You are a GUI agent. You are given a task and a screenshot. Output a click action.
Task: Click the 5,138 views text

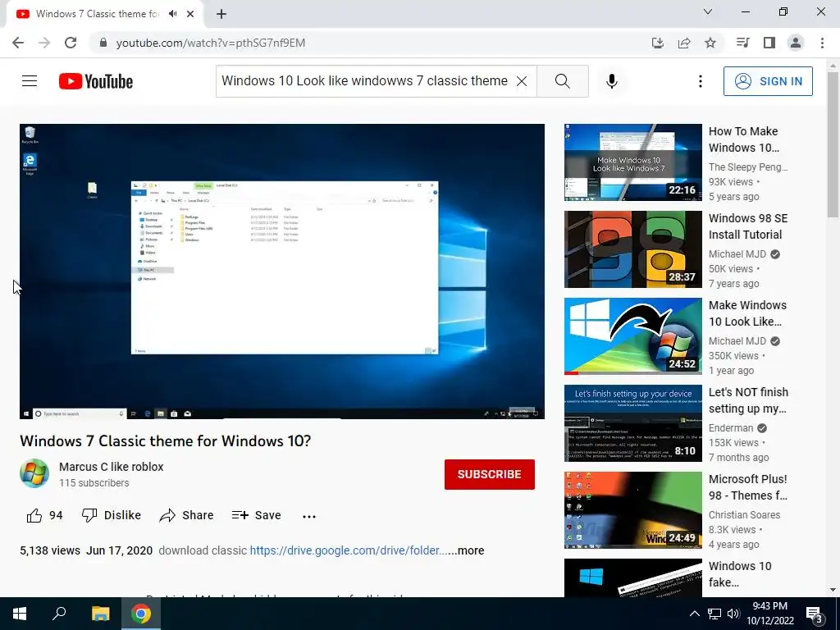pos(50,550)
